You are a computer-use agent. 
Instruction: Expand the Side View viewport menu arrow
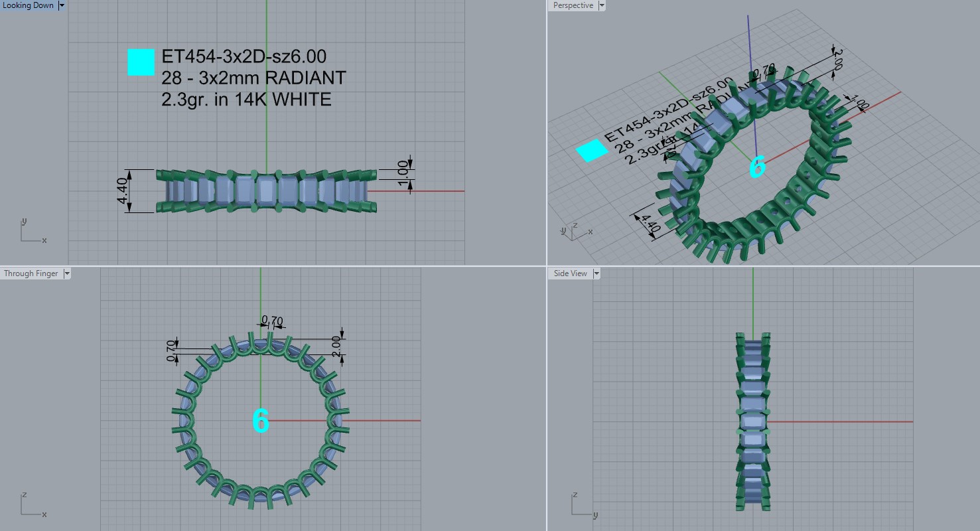596,273
